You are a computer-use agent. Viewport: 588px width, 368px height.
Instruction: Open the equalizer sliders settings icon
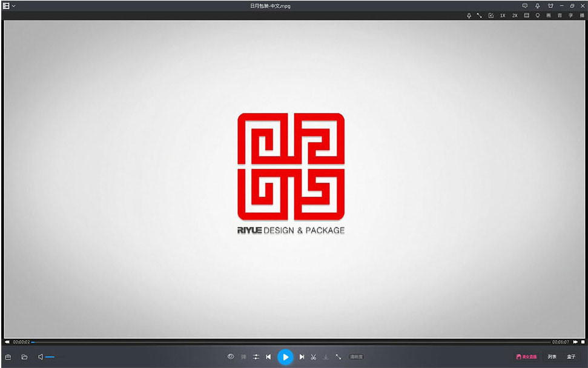click(256, 356)
